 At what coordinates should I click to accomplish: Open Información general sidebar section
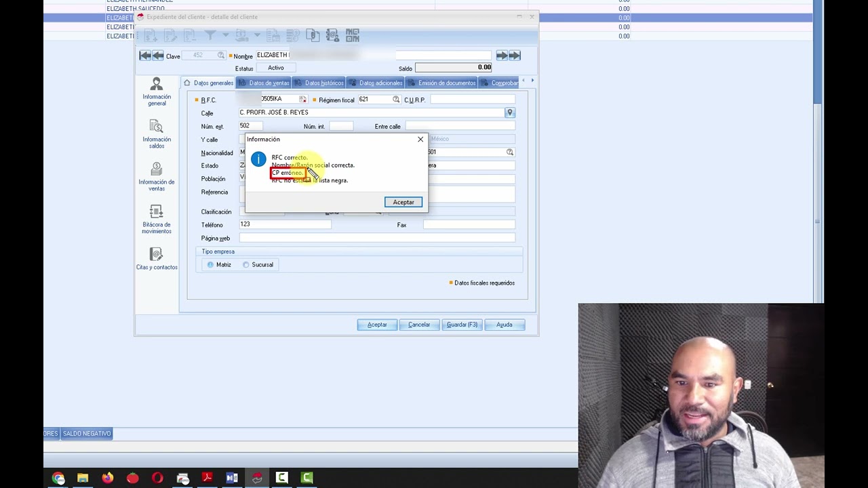click(x=157, y=91)
